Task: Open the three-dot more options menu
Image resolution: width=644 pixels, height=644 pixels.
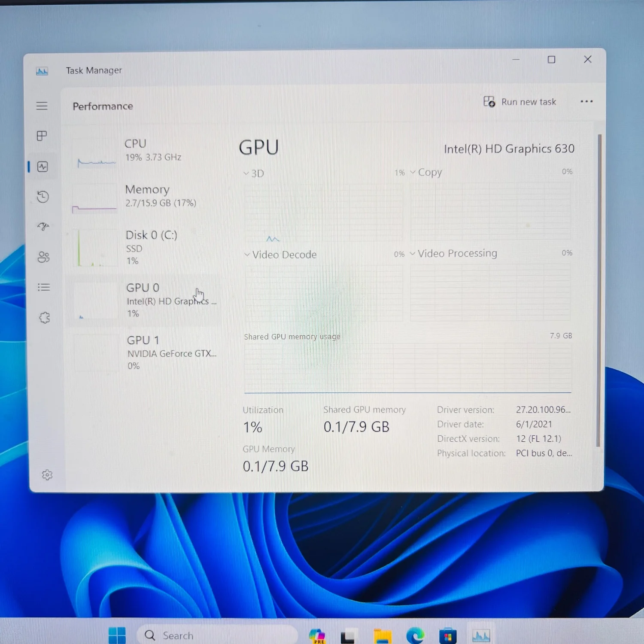Action: click(x=586, y=101)
